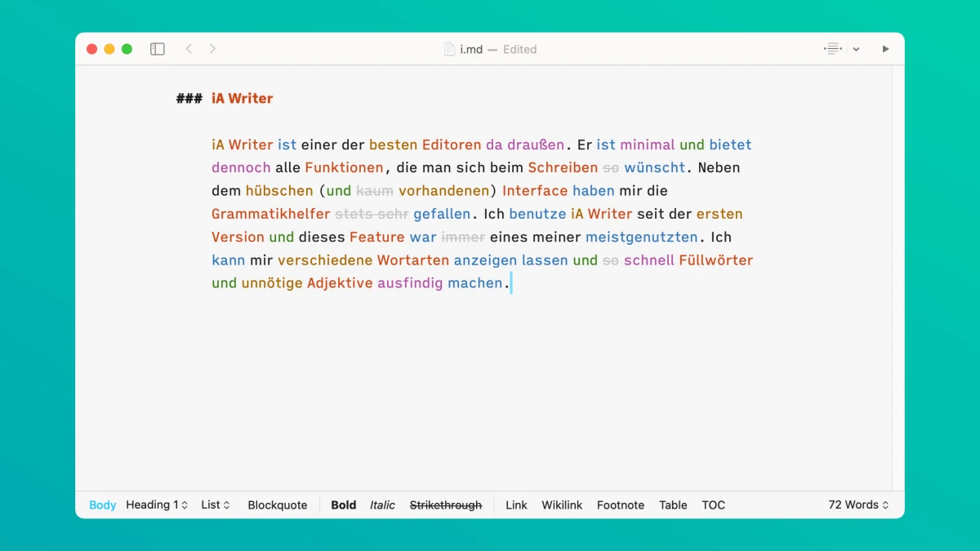
Task: Click the word "Grammatikhelfer"
Action: pyautogui.click(x=271, y=214)
